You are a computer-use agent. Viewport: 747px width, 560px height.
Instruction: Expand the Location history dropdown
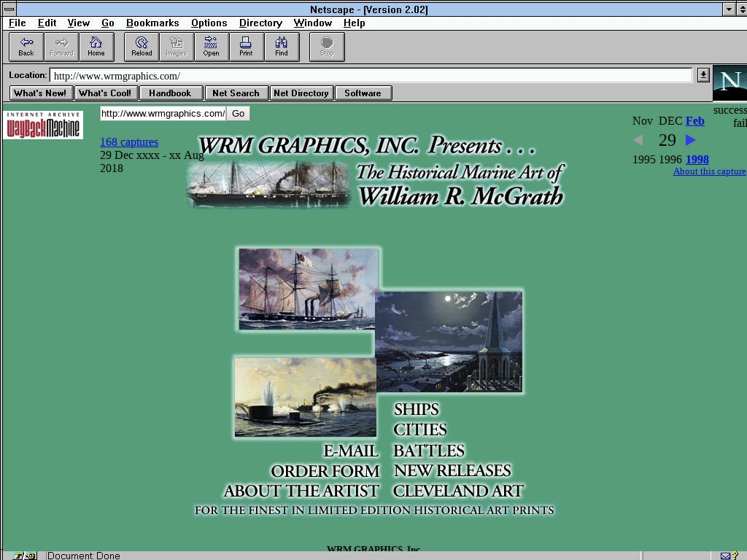click(703, 75)
